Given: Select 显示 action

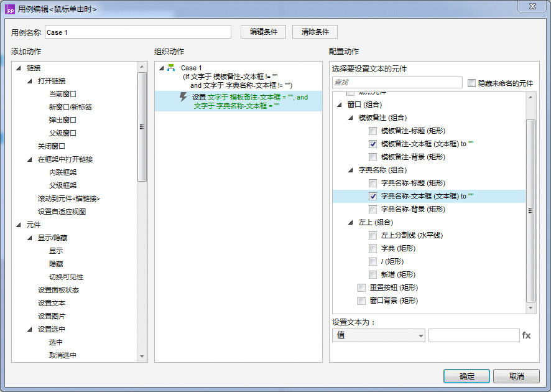Looking at the screenshot, I should 56,251.
